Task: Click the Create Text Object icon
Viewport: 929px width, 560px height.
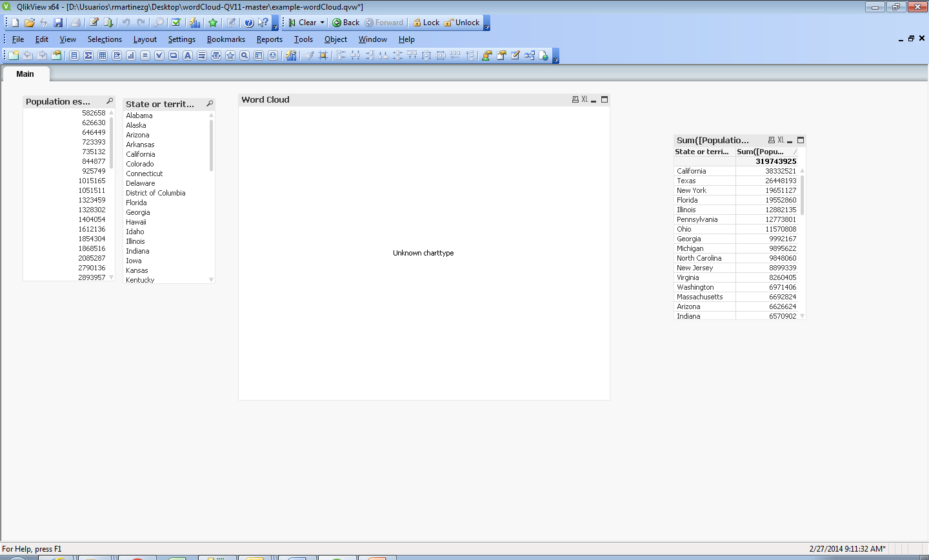Action: click(188, 55)
